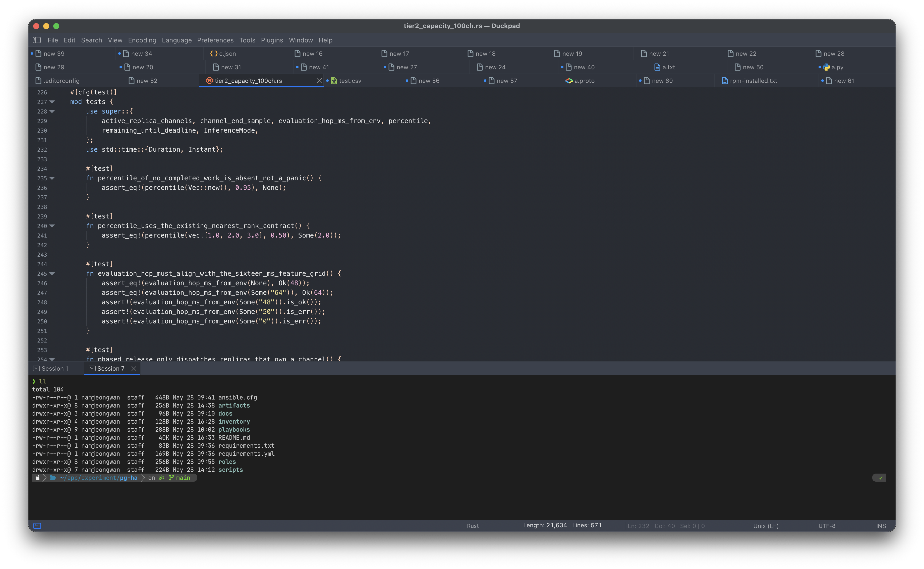Collapse the fold at line 235

(52, 178)
